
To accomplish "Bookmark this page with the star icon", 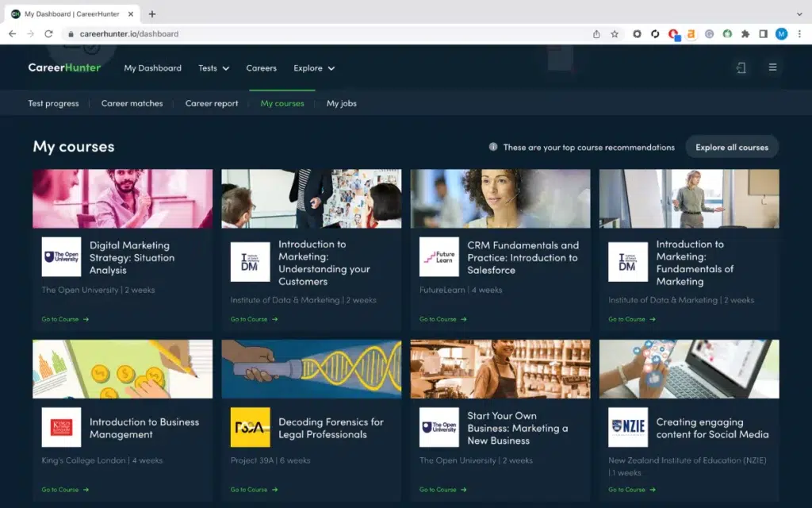I will [x=615, y=33].
